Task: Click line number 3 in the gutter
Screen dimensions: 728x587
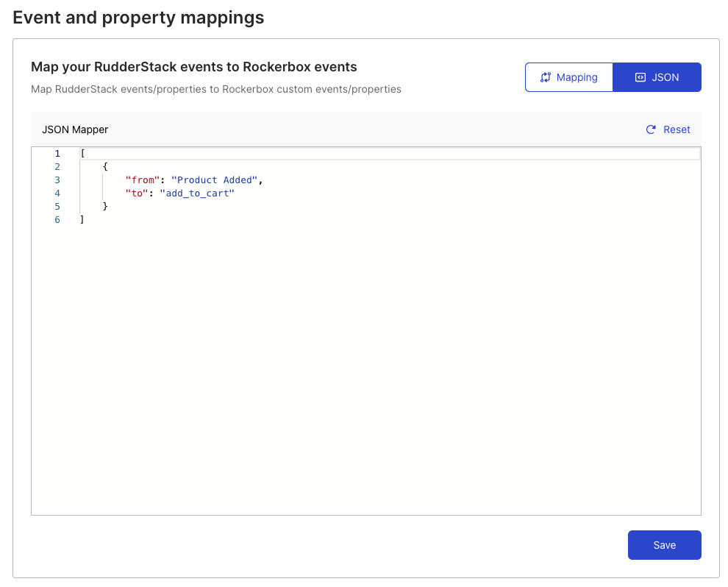Action: coord(57,179)
